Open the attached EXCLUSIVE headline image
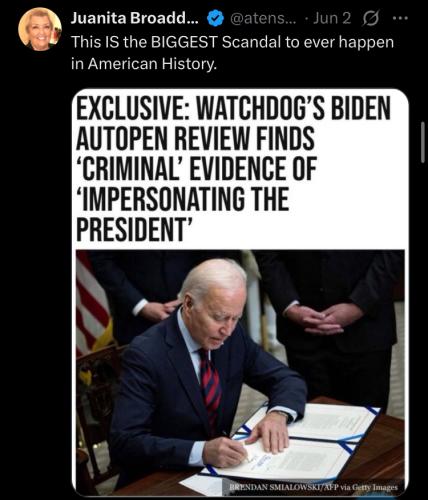The height and width of the screenshot is (500, 428). coord(240,293)
